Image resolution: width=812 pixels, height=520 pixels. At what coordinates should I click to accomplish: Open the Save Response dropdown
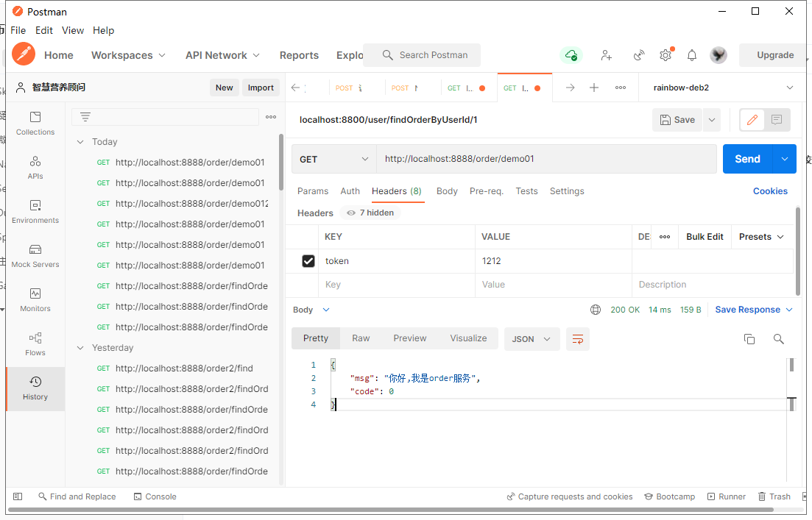[754, 310]
